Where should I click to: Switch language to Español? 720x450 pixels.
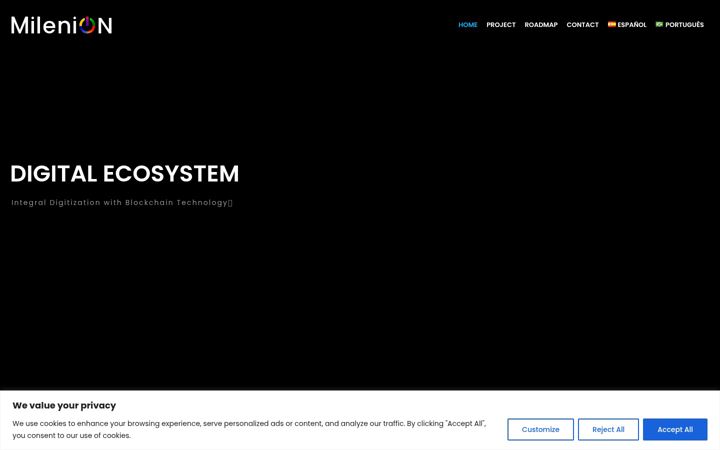(627, 25)
